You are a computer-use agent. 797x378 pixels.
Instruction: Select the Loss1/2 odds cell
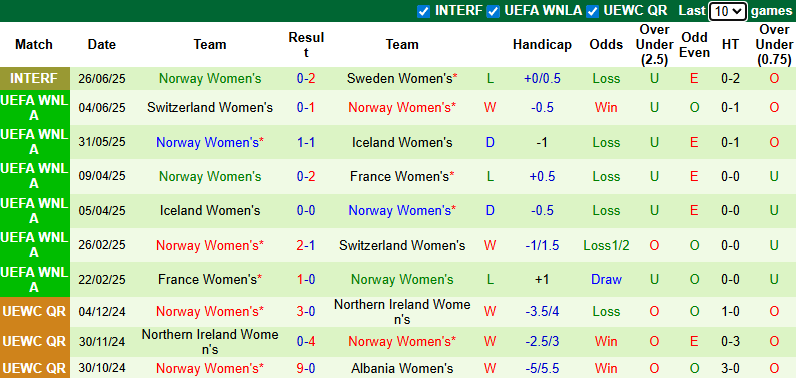pos(606,245)
